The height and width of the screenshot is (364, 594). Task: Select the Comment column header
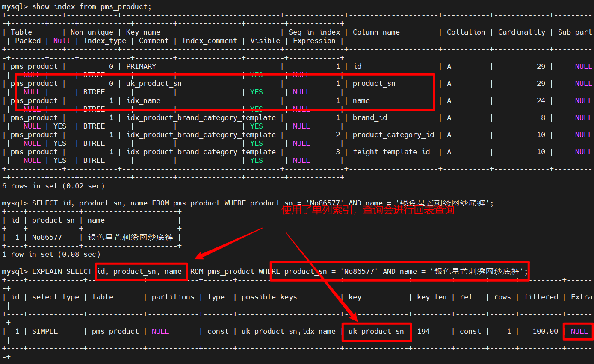154,41
